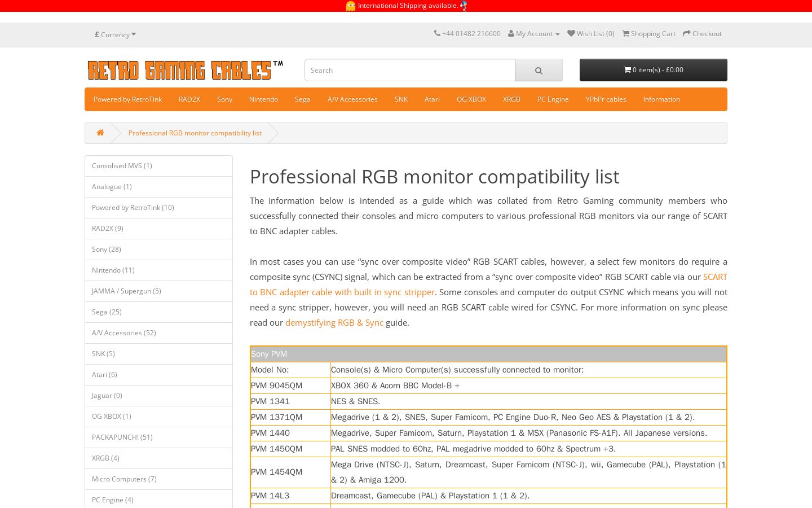Viewport: 812px width, 508px height.
Task: Open the XRGB navigation menu
Action: pyautogui.click(x=511, y=99)
